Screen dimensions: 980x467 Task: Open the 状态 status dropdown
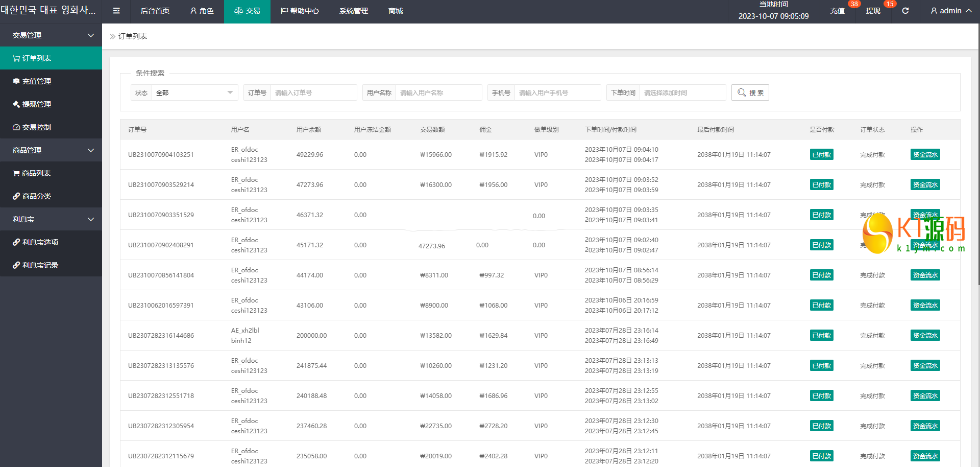pos(194,92)
